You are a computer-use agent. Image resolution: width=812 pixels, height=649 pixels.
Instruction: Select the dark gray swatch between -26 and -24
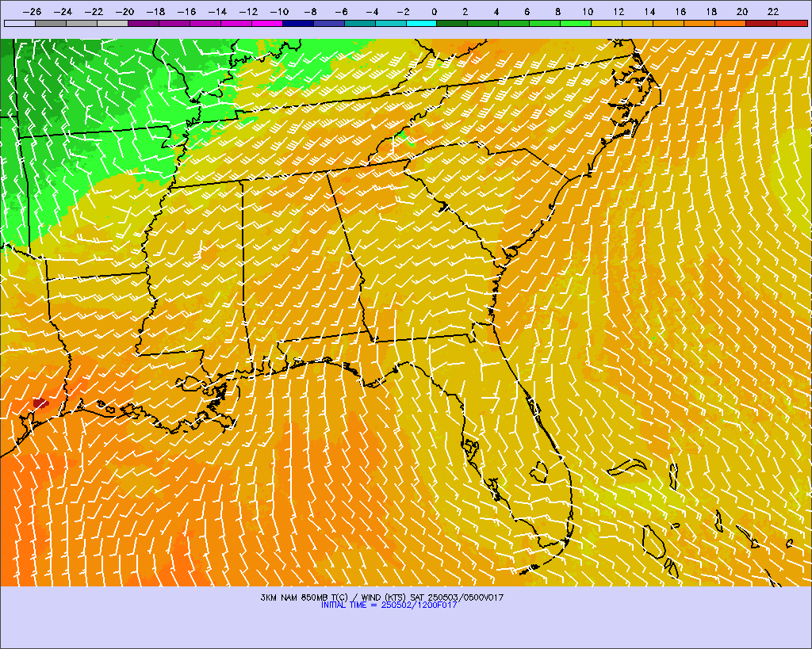(x=51, y=23)
